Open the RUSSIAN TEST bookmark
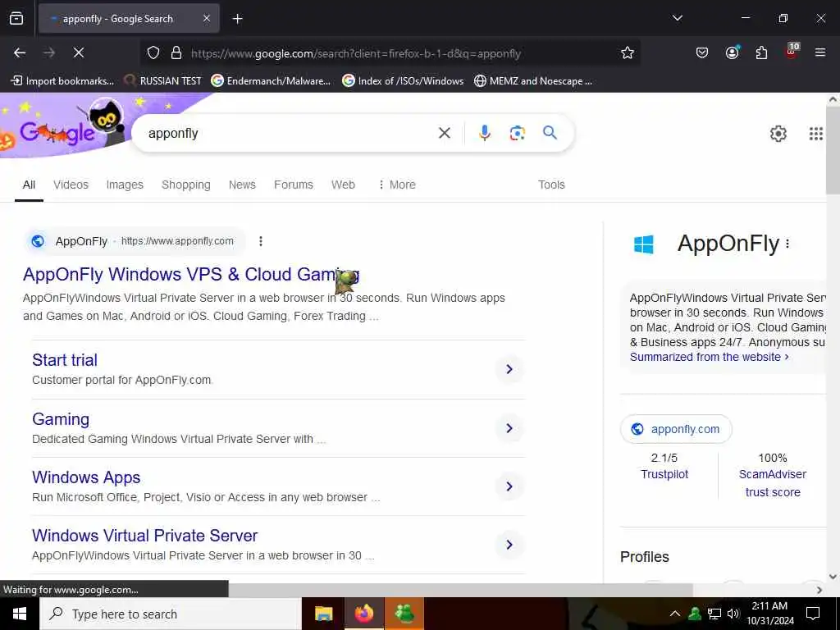 pos(163,81)
